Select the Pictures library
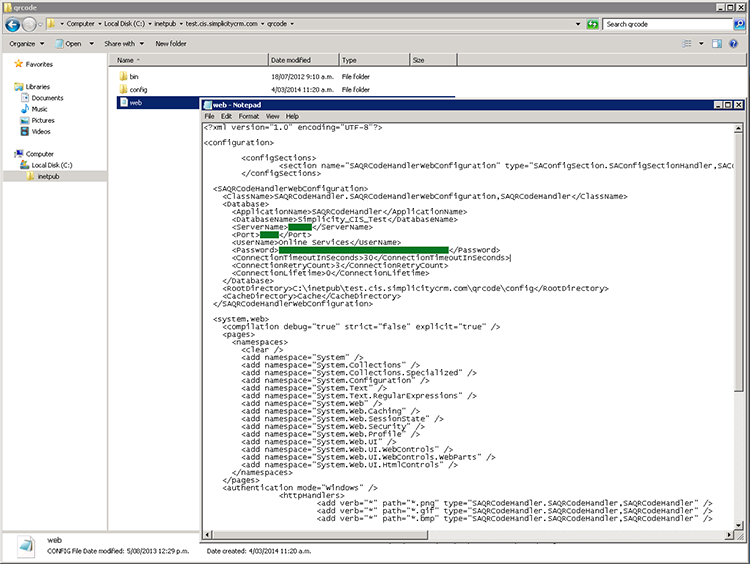The width and height of the screenshot is (750, 564). 43,121
